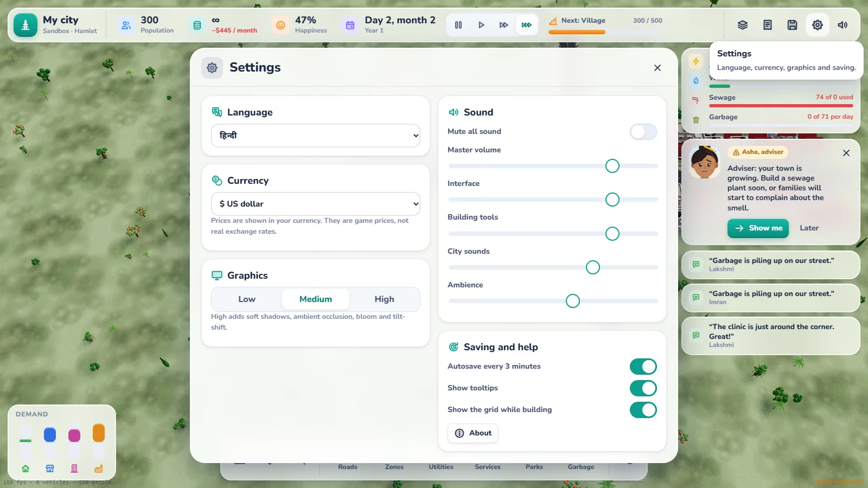Toggle Mute all sound switch
Viewport: 868px width, 488px height.
coord(643,132)
